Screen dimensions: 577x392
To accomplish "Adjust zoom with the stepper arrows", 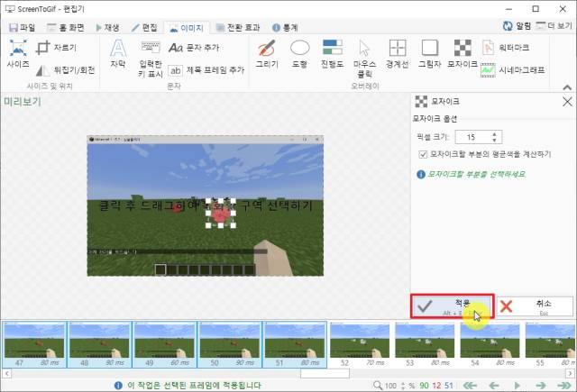I will coord(403,386).
